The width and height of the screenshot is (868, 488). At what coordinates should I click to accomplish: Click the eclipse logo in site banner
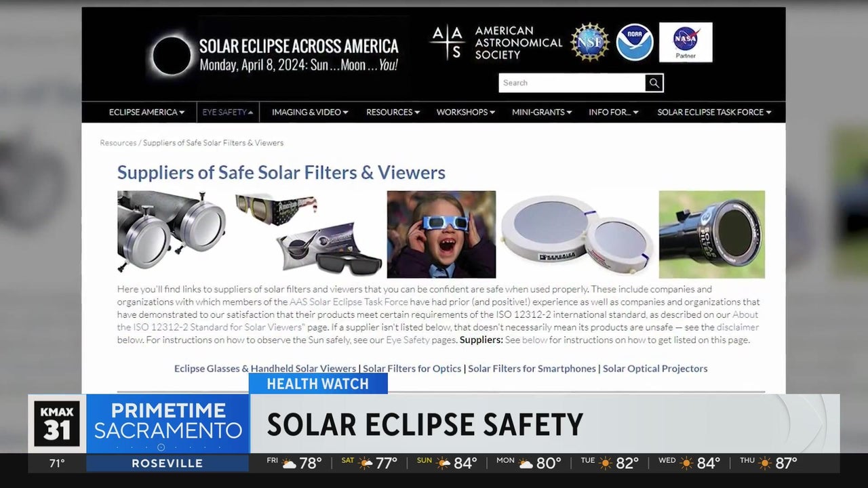coord(172,56)
